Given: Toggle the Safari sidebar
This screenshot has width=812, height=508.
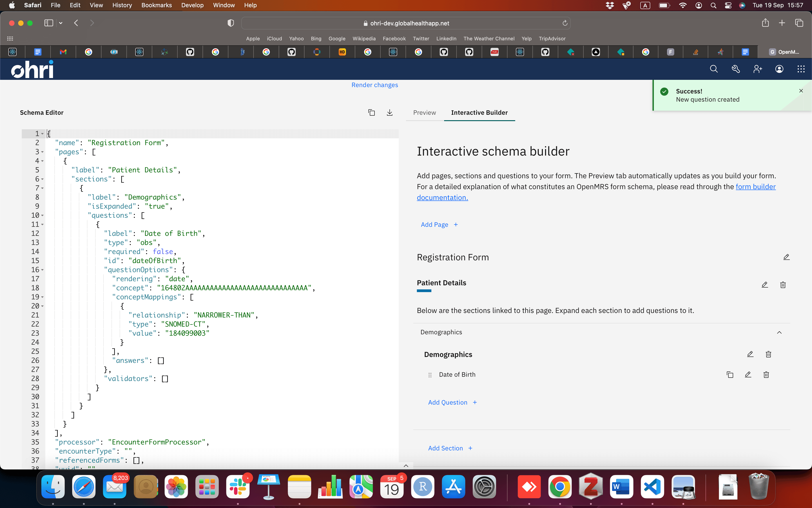Looking at the screenshot, I should 49,23.
